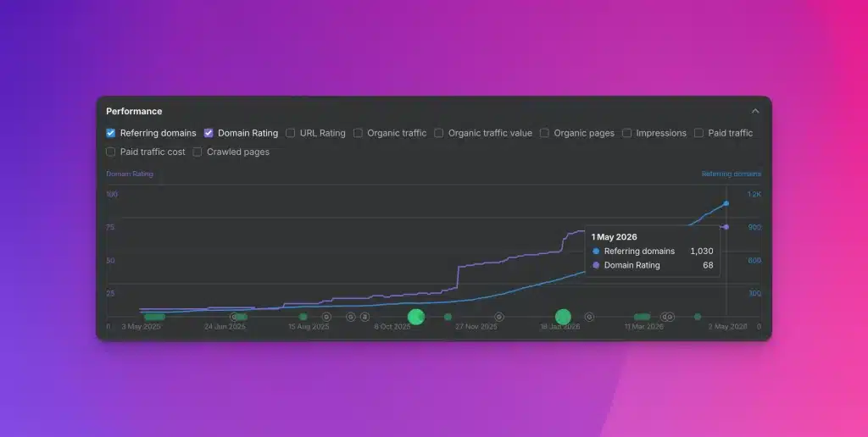
Task: Click the large green circle above 18 Jan 2026
Action: (x=563, y=317)
